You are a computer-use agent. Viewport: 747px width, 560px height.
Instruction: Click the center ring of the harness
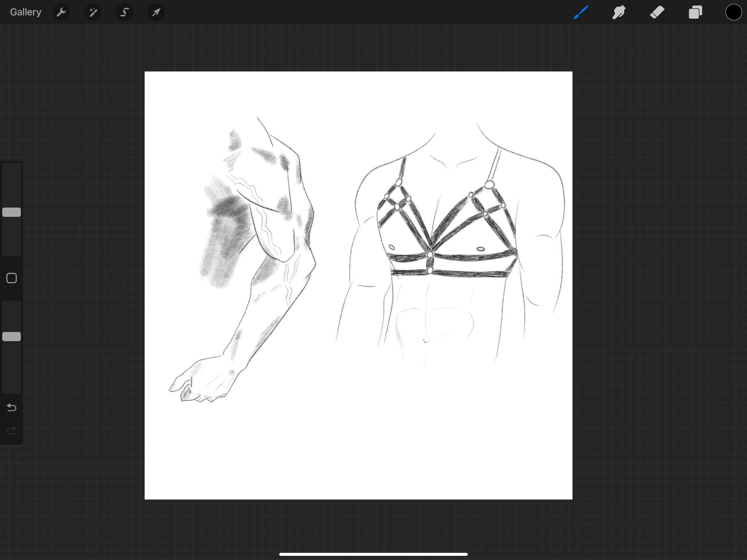pos(430,255)
